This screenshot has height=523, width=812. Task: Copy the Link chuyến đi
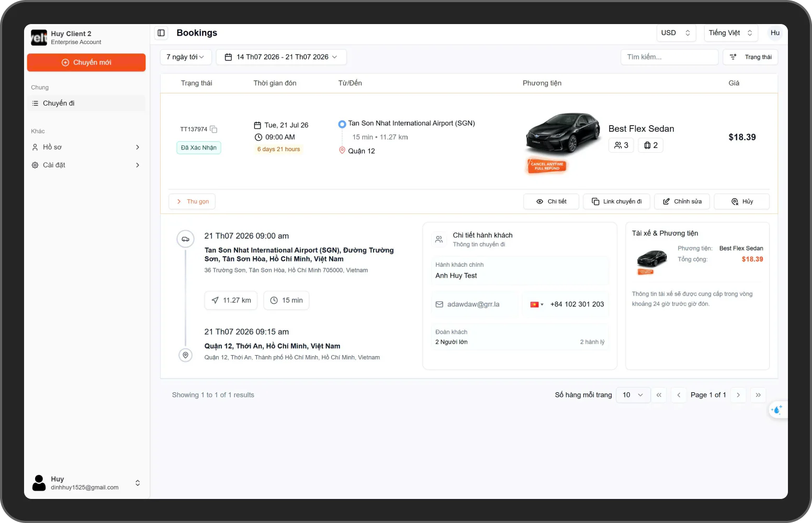tap(616, 201)
